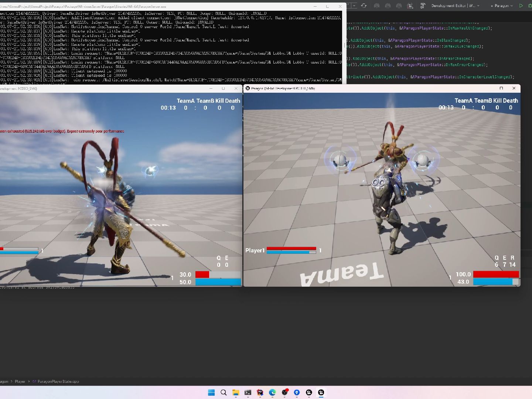Open File Explorer from the taskbar
The image size is (532, 399).
coord(236,392)
